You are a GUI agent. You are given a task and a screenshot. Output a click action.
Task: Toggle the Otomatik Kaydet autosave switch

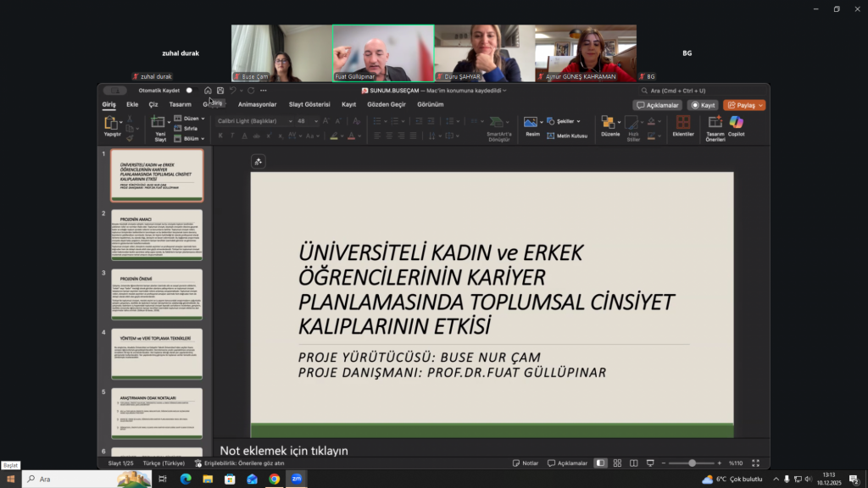pyautogui.click(x=188, y=91)
